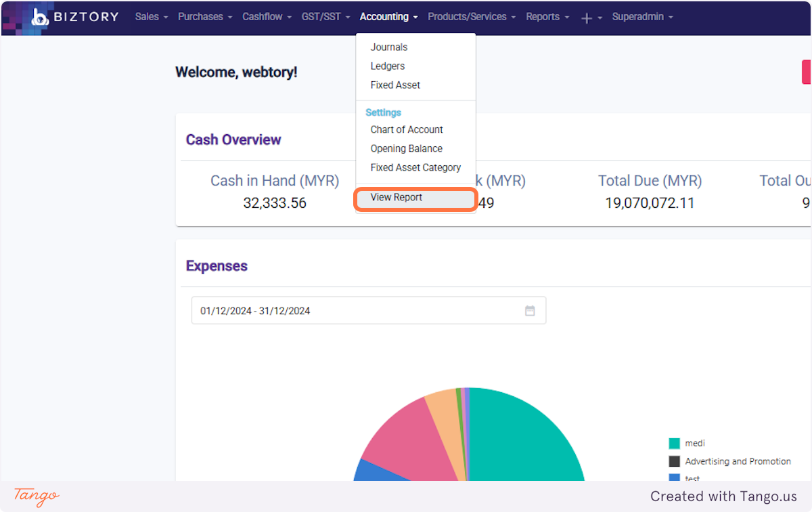
Task: Click the Biztory logo icon
Action: click(40, 17)
